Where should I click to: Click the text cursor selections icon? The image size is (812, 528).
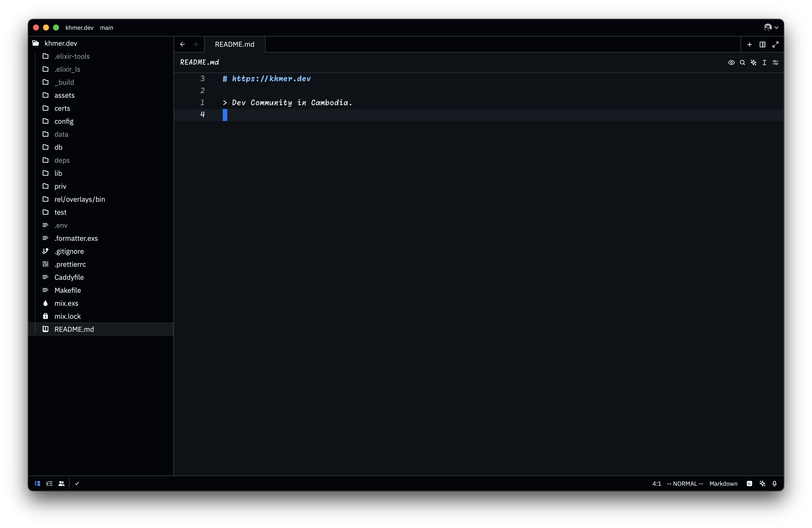764,62
